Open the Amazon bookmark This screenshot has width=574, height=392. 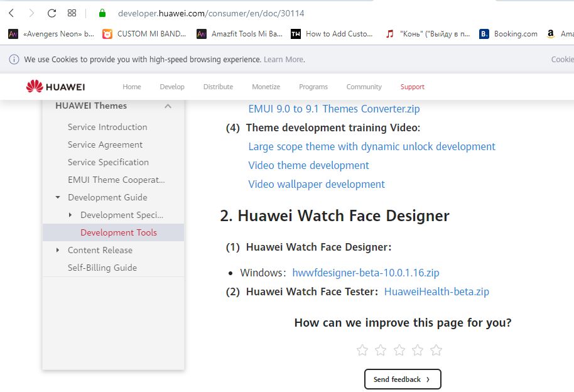point(560,34)
